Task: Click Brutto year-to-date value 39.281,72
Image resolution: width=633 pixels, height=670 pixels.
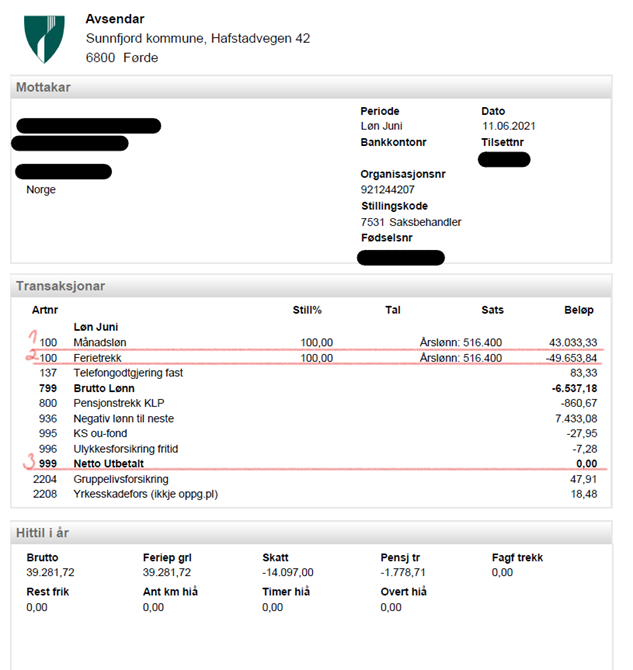Action: (50, 573)
